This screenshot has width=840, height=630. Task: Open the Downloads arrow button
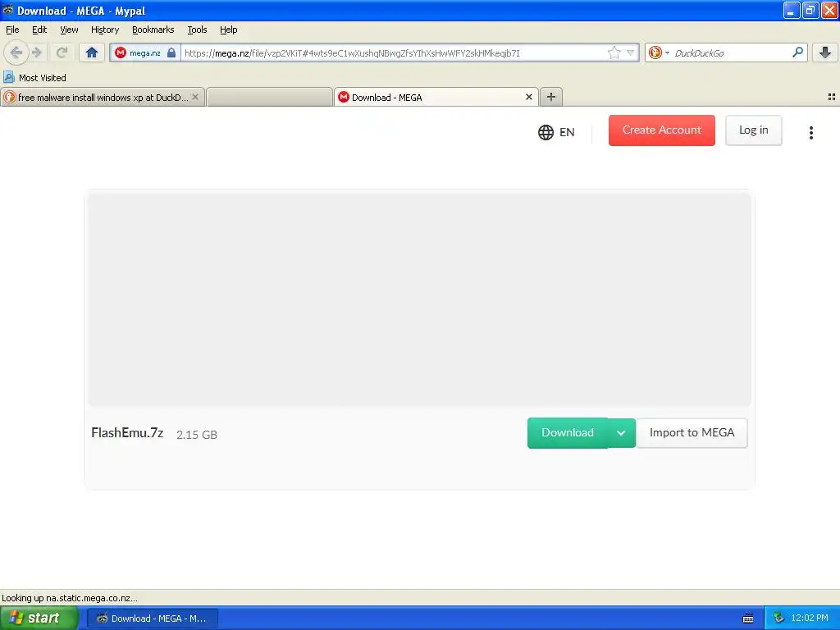coord(825,52)
